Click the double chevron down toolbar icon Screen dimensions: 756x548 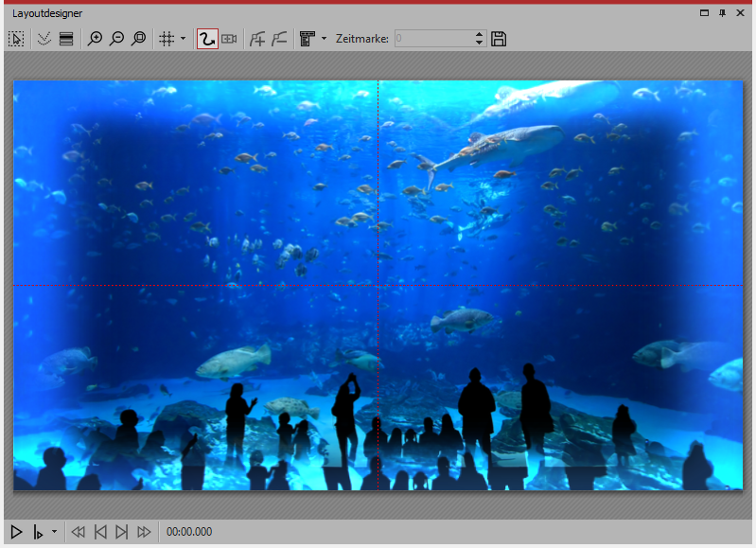[43, 39]
